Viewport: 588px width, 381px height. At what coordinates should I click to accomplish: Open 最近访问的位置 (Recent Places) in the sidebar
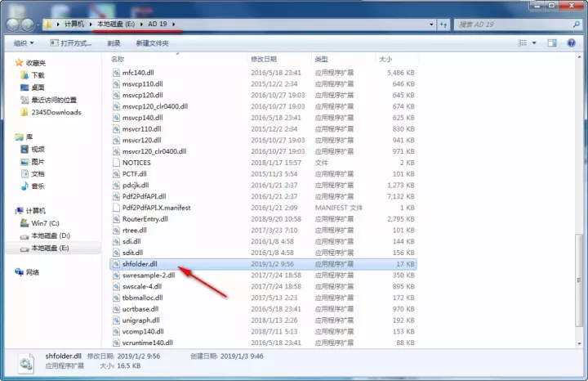[54, 100]
